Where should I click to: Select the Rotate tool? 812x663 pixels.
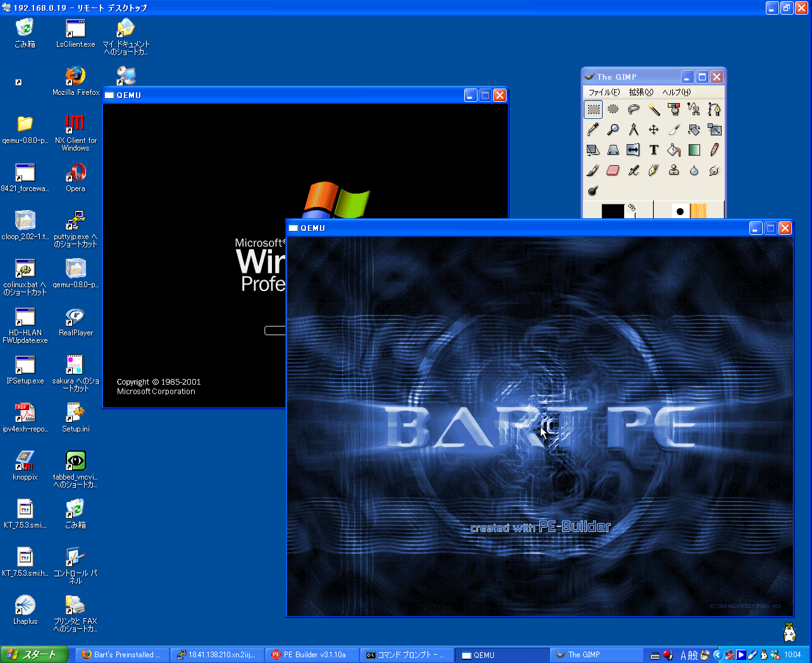click(694, 130)
